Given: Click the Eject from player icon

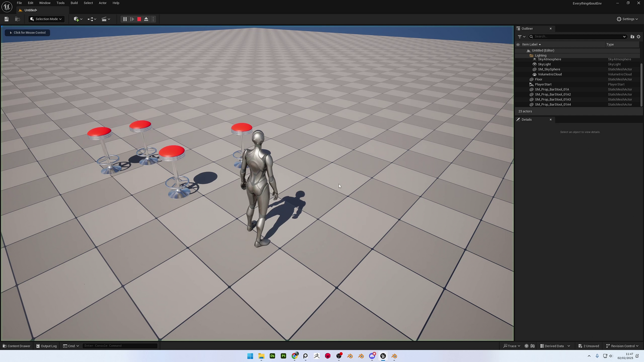Looking at the screenshot, I should point(146,19).
